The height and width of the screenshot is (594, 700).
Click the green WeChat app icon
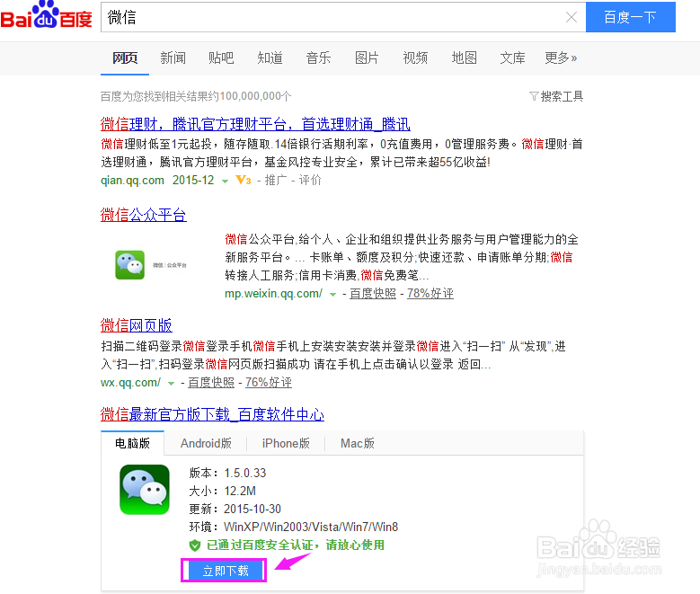145,490
